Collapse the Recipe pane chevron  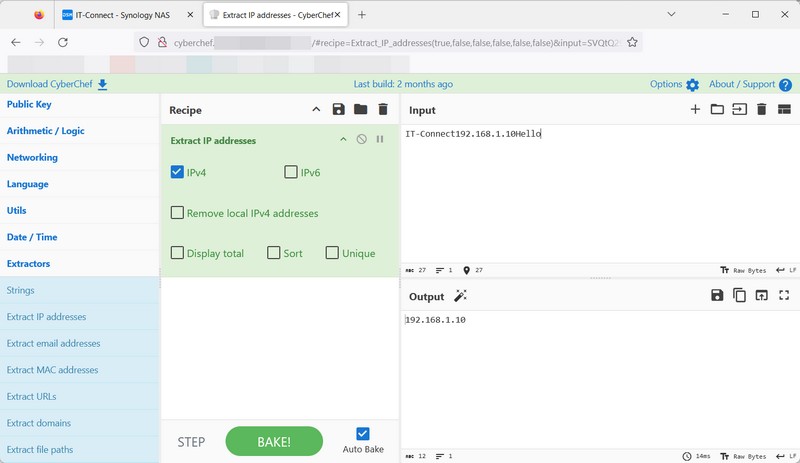pos(316,109)
